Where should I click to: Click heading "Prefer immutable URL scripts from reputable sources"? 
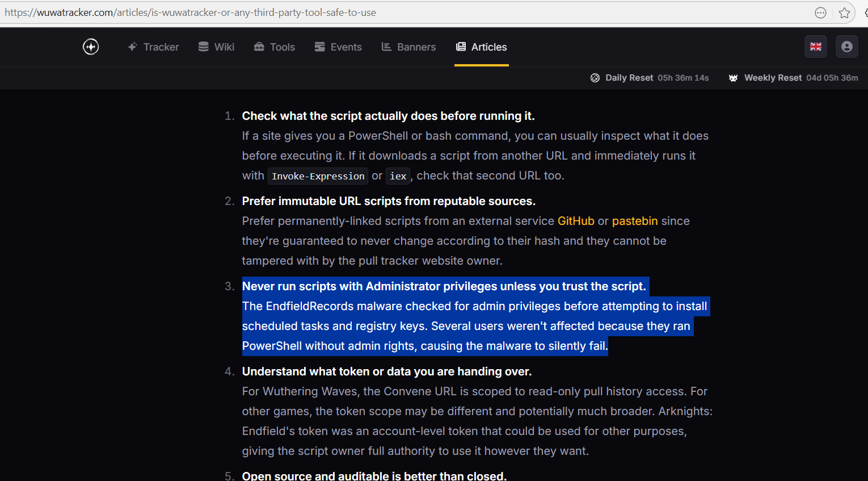(389, 201)
